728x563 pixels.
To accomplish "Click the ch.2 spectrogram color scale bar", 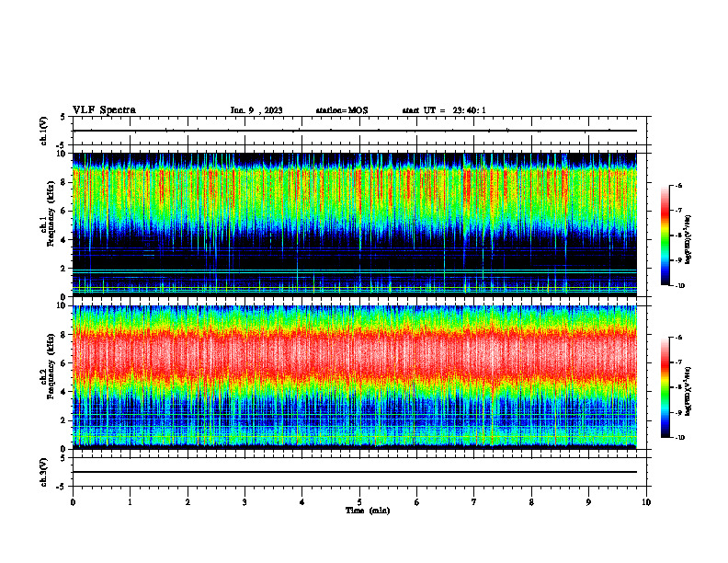I will (x=665, y=387).
